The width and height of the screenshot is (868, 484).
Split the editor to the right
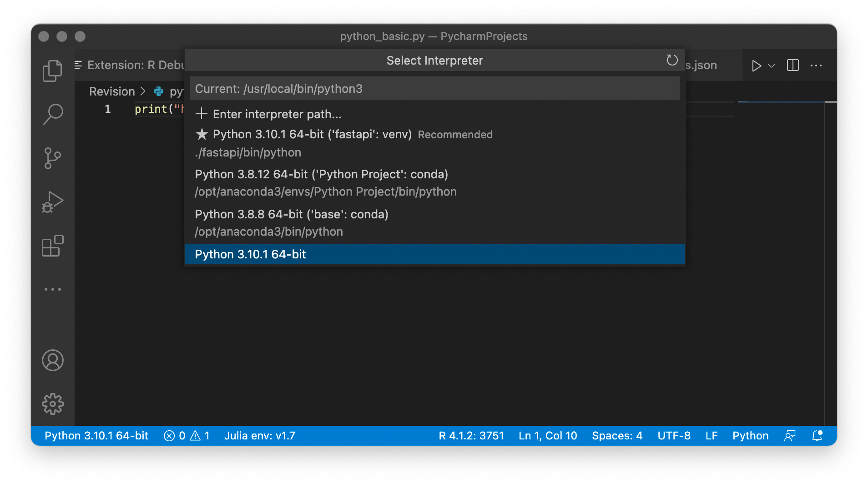792,66
